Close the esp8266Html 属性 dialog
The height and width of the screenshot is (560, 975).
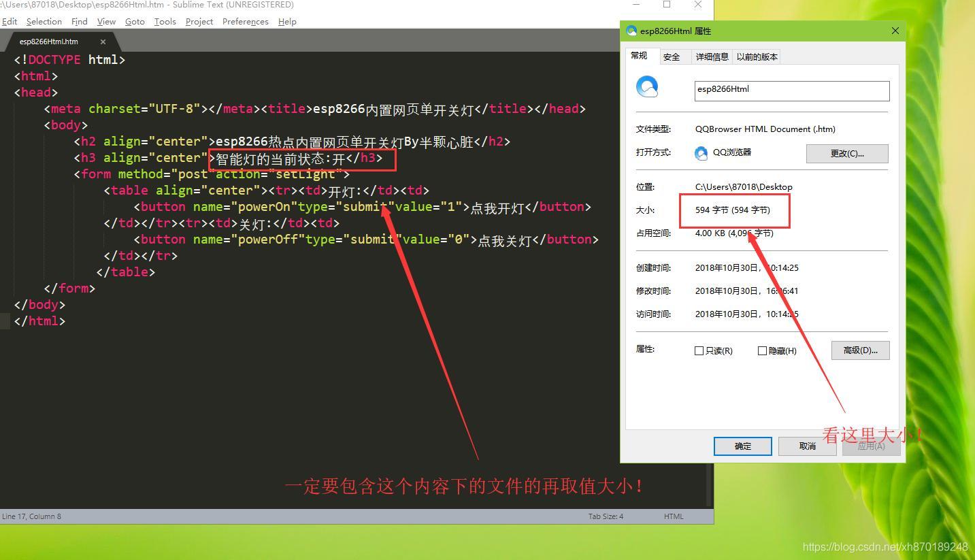(x=895, y=31)
